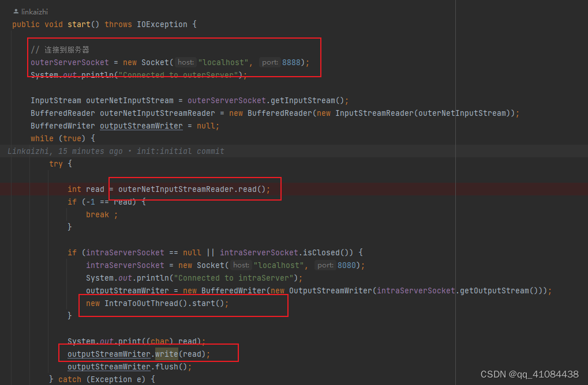Click the highlighted write method call

pos(167,354)
